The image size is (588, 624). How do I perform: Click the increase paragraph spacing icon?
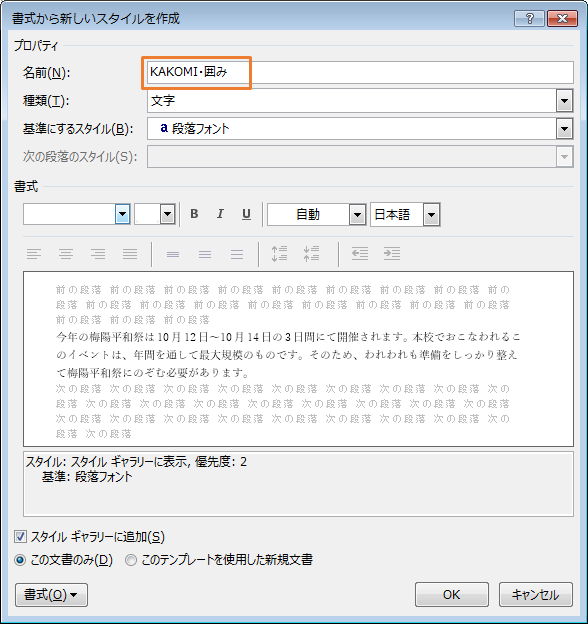(279, 254)
